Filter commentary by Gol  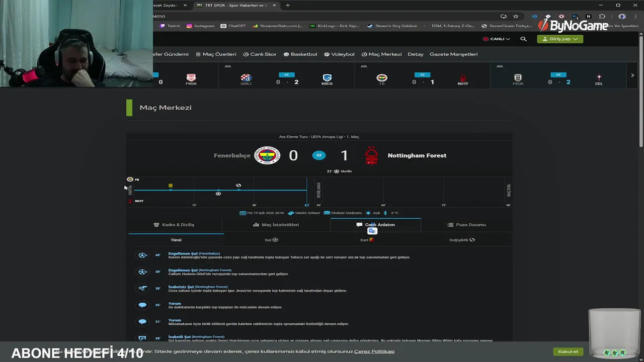click(x=271, y=240)
